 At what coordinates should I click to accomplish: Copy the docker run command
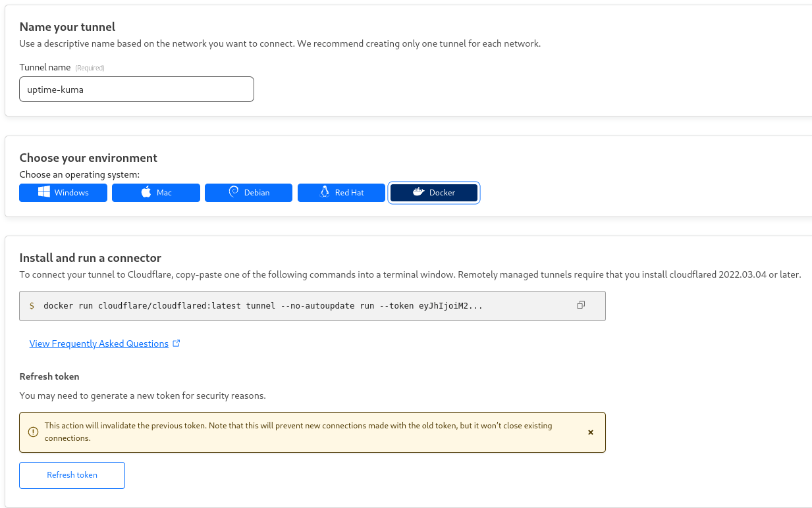pyautogui.click(x=581, y=305)
